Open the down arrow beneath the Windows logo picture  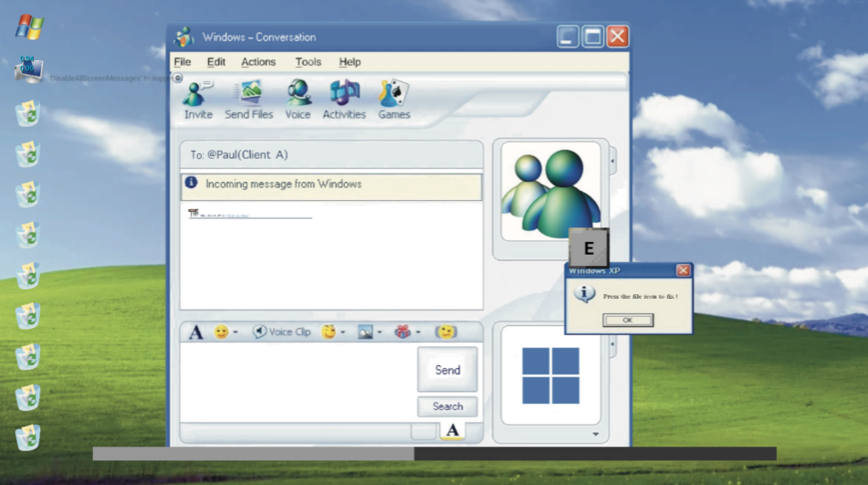[x=596, y=435]
